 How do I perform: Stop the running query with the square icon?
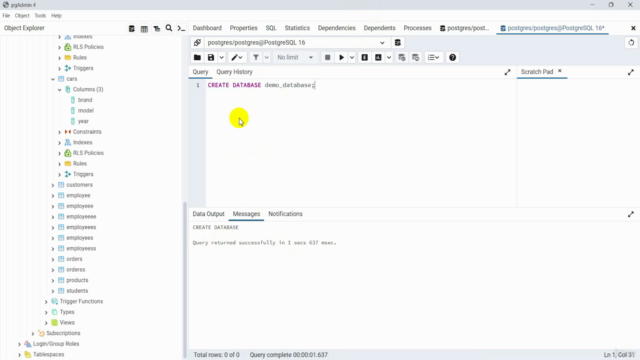(x=327, y=58)
